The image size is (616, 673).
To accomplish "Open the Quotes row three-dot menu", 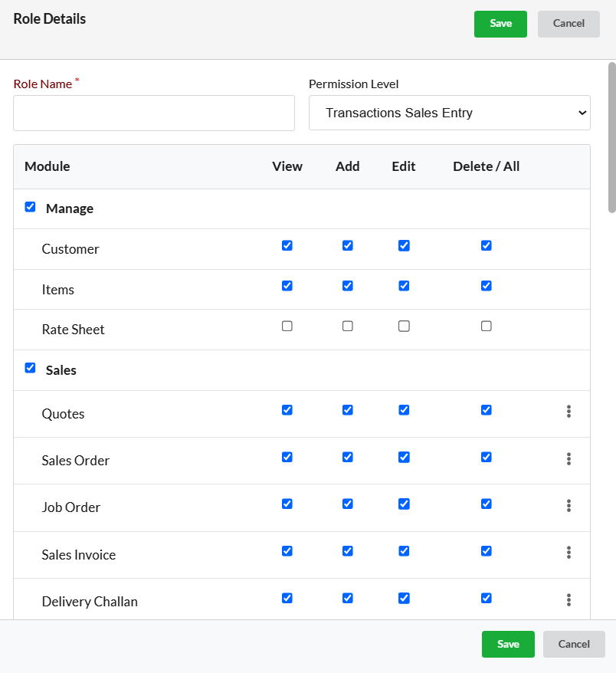I will [x=568, y=411].
